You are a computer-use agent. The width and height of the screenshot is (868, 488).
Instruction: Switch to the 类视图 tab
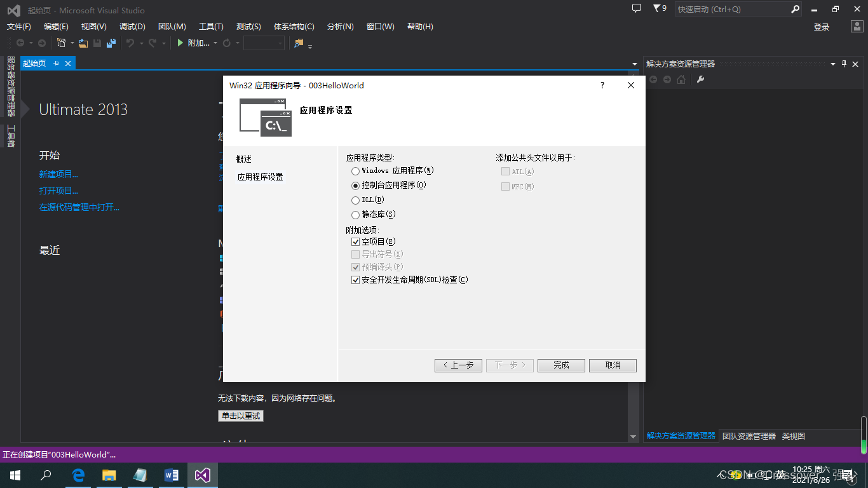coord(793,437)
